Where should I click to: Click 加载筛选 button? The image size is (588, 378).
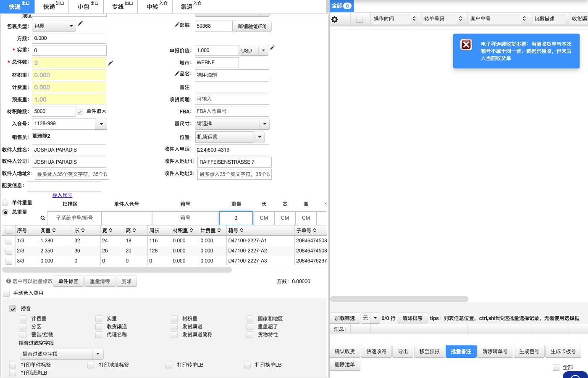345,318
